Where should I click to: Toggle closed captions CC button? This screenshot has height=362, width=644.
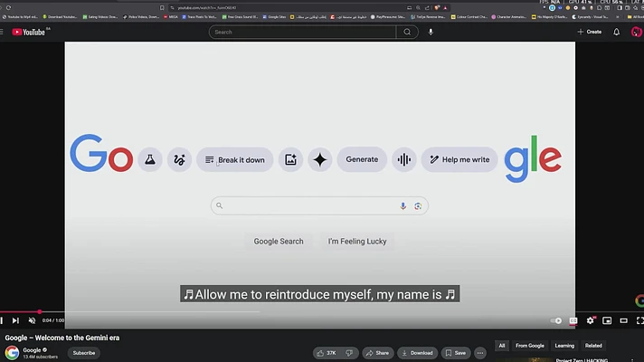pos(573,320)
